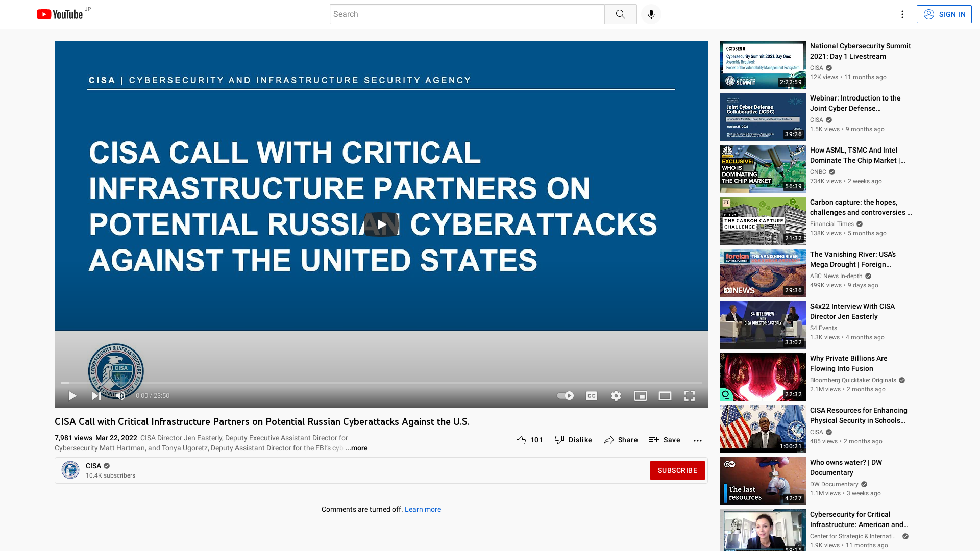Open Bloomberg Quicktake: Originals channel link
The width and height of the screenshot is (980, 551).
click(x=853, y=381)
